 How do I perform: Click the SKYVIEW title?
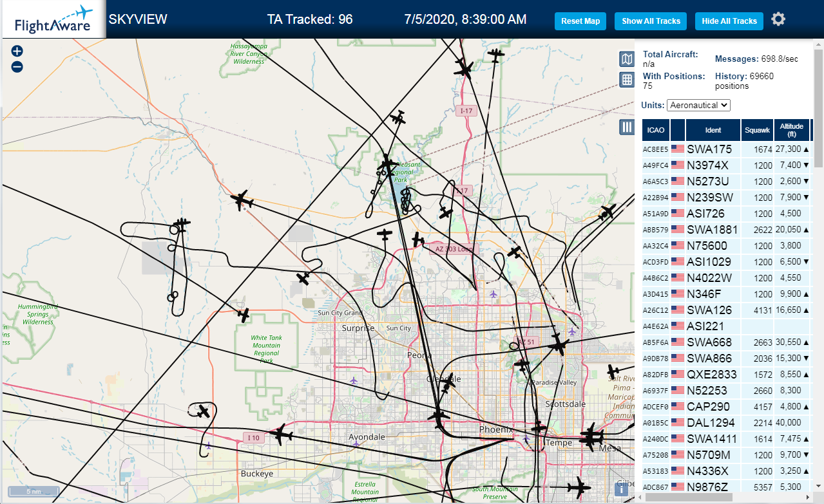(138, 19)
